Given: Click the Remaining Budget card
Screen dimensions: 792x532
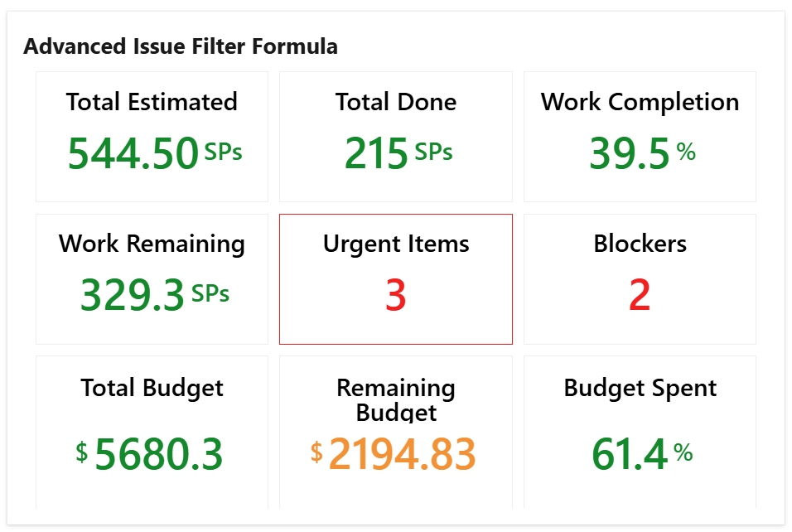Looking at the screenshot, I should click(x=395, y=429).
